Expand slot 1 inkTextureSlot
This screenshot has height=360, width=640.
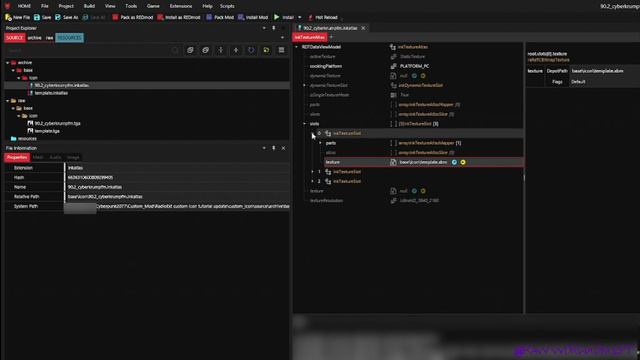[x=313, y=172]
